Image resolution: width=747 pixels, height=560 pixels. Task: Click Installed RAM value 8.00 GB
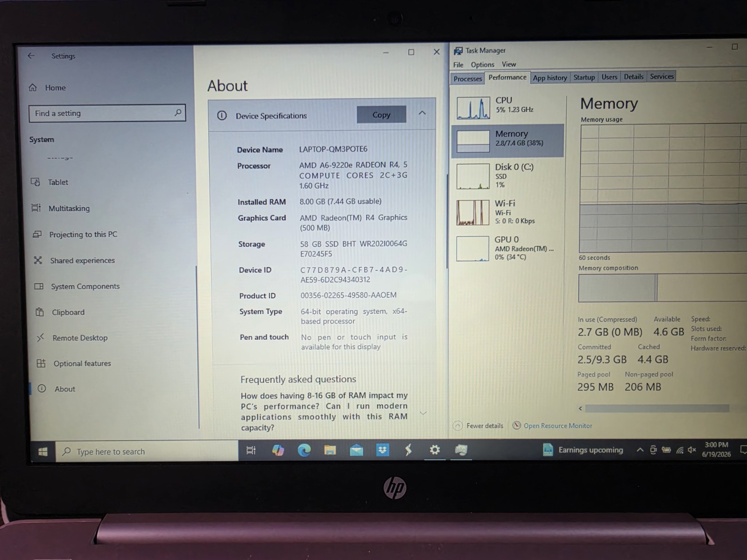340,201
